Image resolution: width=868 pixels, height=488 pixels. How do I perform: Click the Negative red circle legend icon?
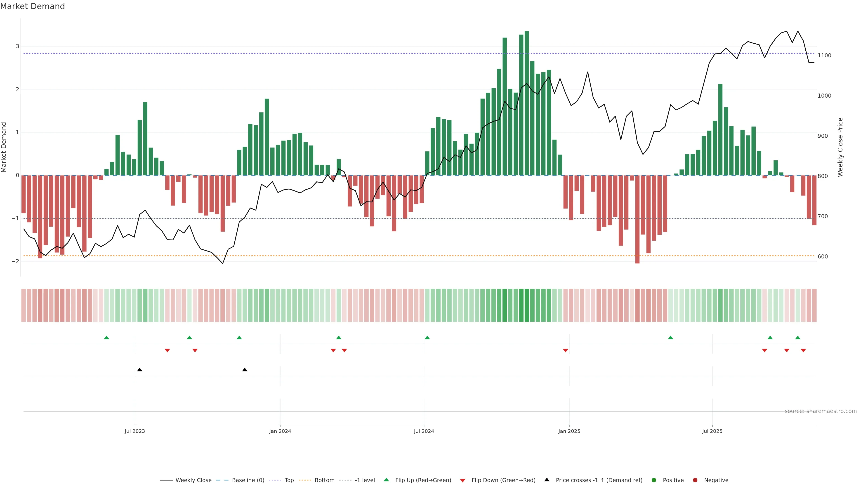[695, 480]
